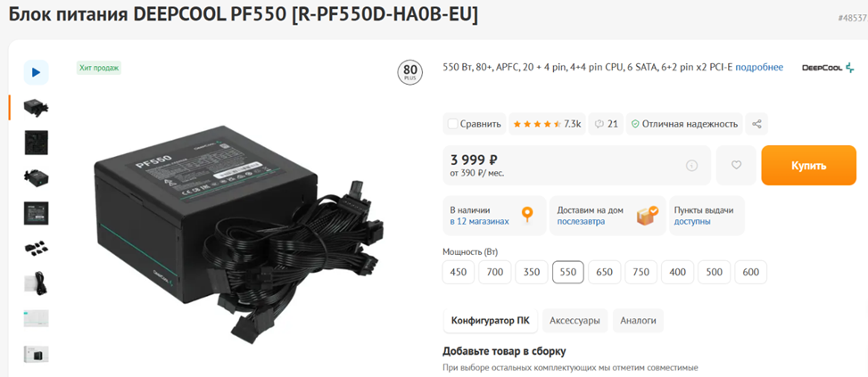Viewport: 868px width, 377px height.
Task: Open the DeepCool brand logo
Action: 828,68
